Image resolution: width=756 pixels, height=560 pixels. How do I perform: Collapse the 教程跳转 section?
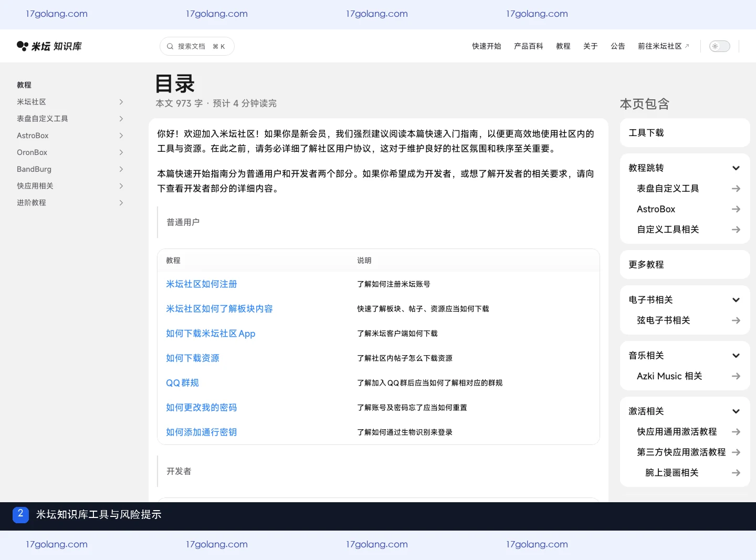click(736, 168)
